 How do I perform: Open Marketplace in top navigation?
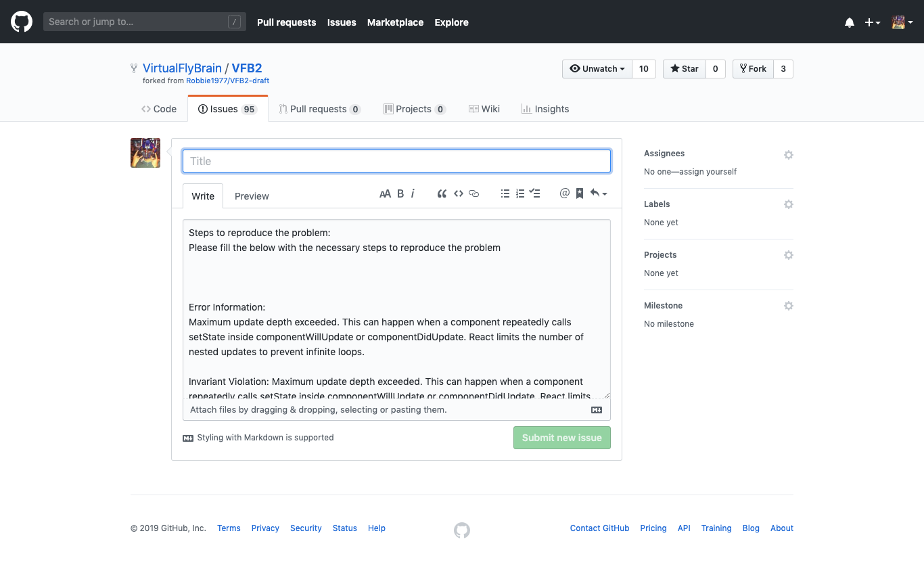tap(395, 22)
